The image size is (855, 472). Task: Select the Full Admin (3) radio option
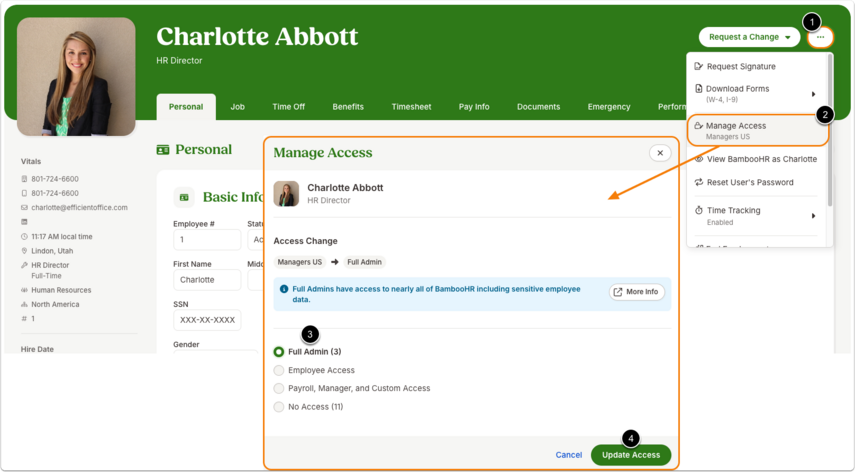point(279,352)
